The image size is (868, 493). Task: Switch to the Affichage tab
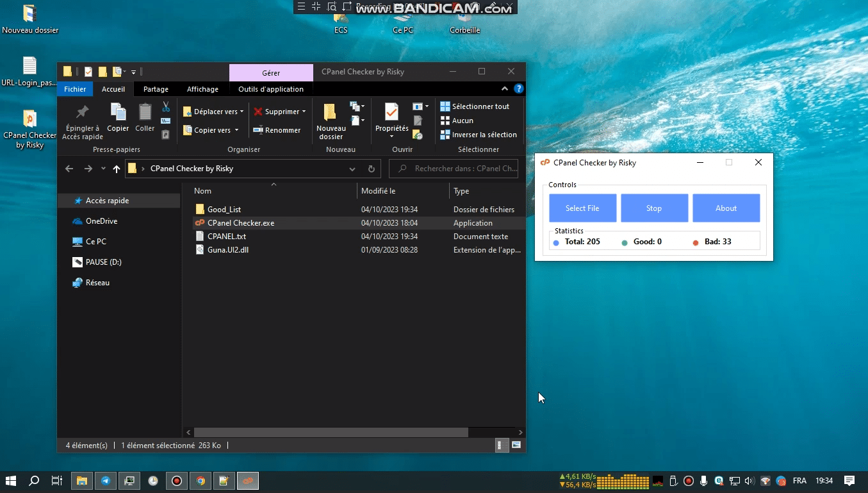tap(202, 89)
